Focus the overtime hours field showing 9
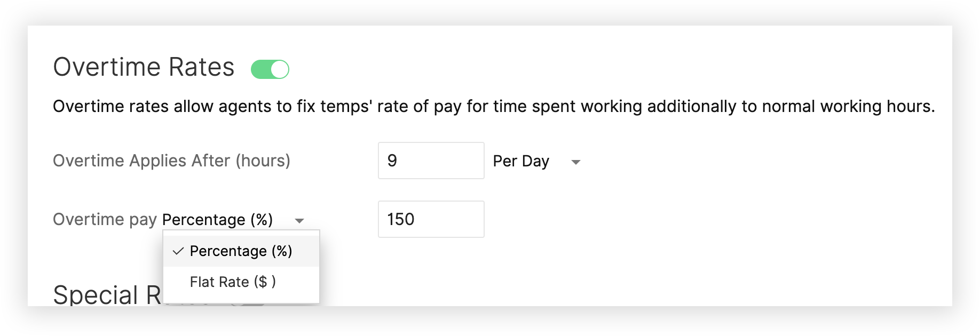This screenshot has height=336, width=980. (x=431, y=161)
